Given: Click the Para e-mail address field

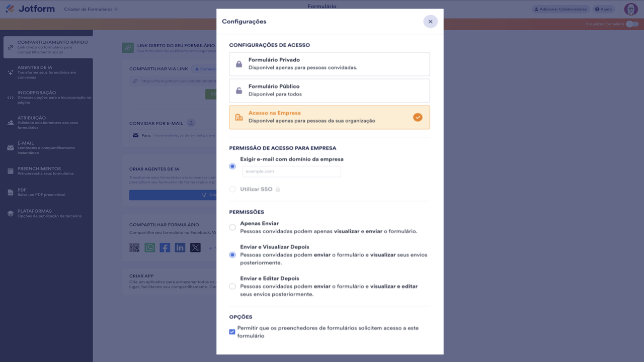Looking at the screenshot, I should tap(173, 135).
